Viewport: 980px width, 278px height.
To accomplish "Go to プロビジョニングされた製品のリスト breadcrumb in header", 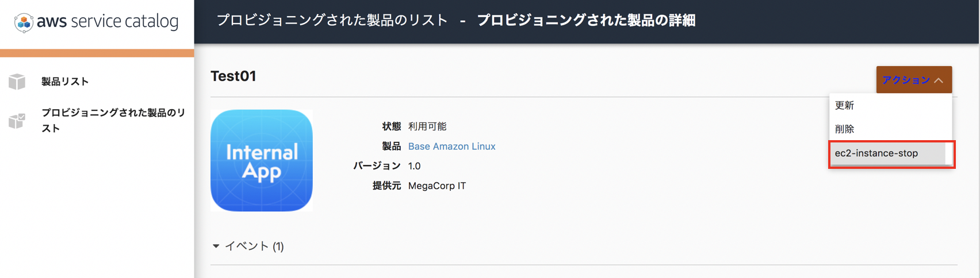I will 332,21.
